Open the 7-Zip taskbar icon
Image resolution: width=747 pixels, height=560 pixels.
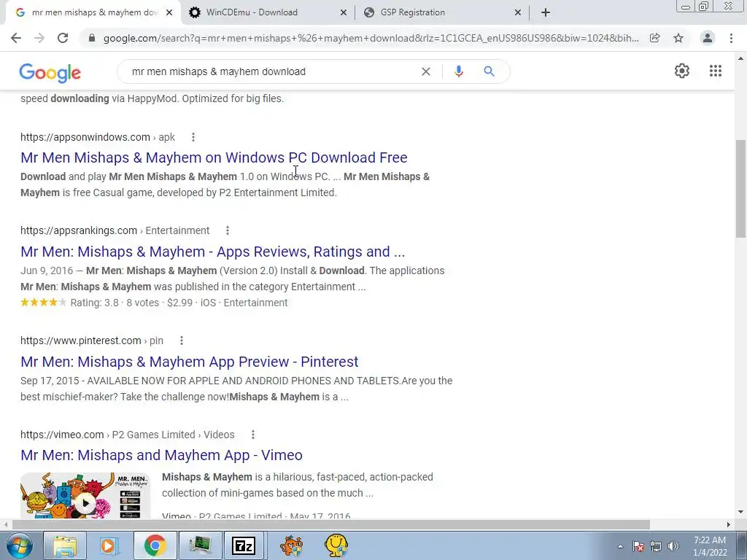(244, 545)
